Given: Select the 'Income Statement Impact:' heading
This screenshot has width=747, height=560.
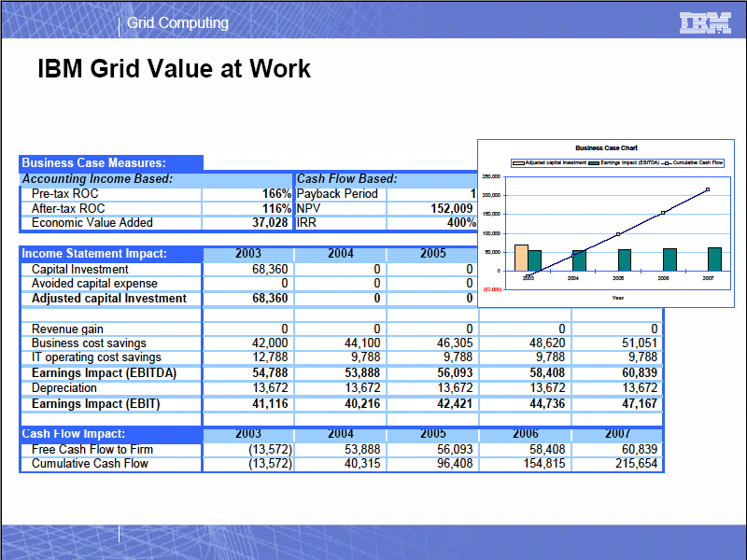Looking at the screenshot, I should (94, 253).
